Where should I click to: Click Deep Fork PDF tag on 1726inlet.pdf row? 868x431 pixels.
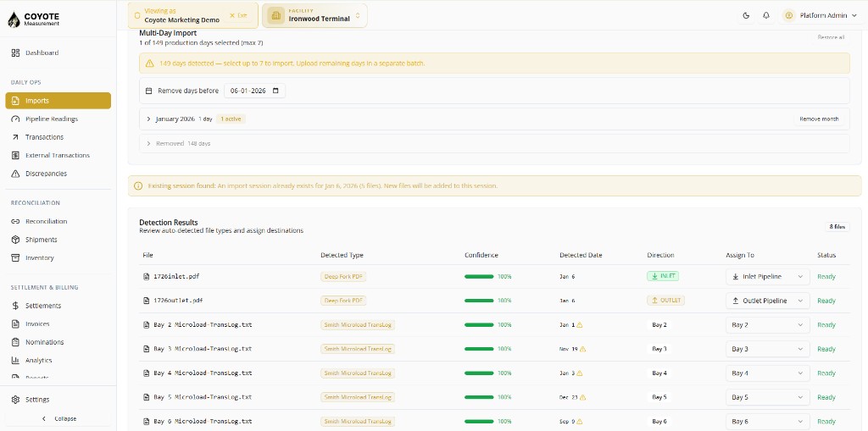tap(343, 277)
